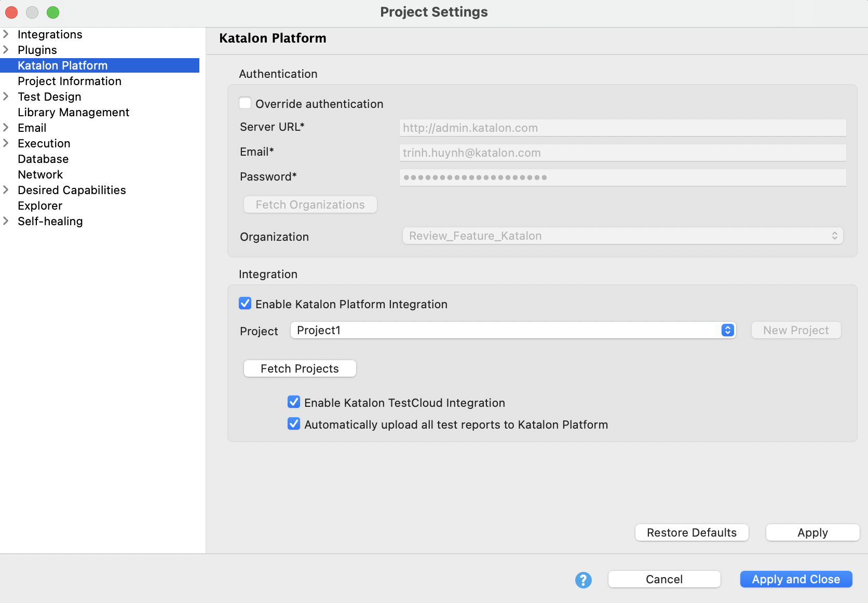The width and height of the screenshot is (868, 603).
Task: Expand the Email settings node
Action: (x=6, y=128)
